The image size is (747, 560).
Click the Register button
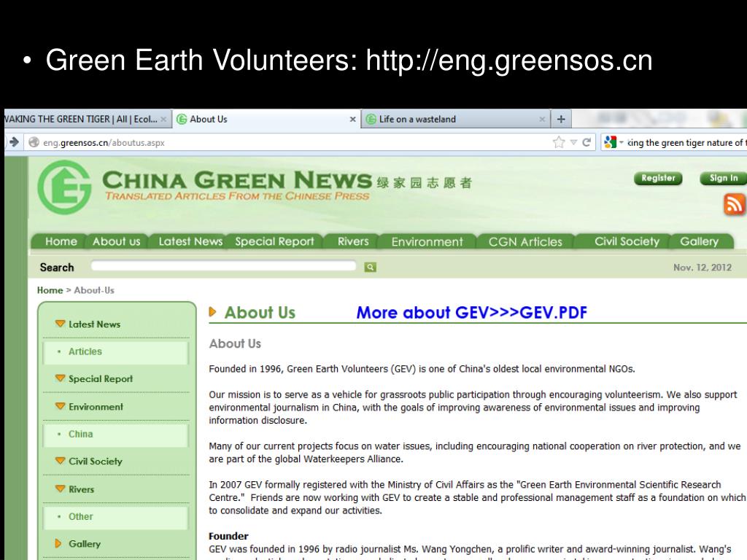[658, 178]
